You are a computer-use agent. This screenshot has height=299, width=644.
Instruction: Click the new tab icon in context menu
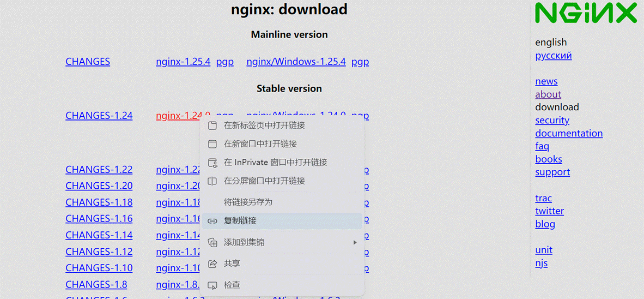(x=212, y=126)
